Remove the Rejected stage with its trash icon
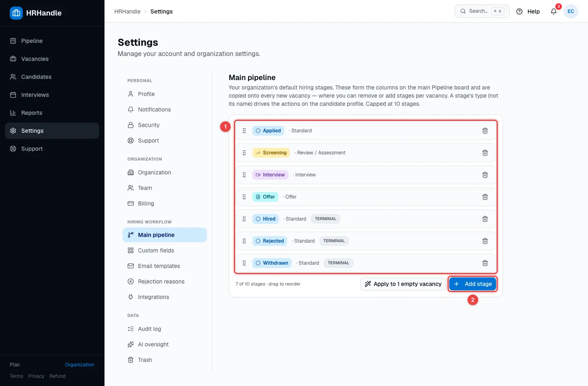 (x=485, y=241)
